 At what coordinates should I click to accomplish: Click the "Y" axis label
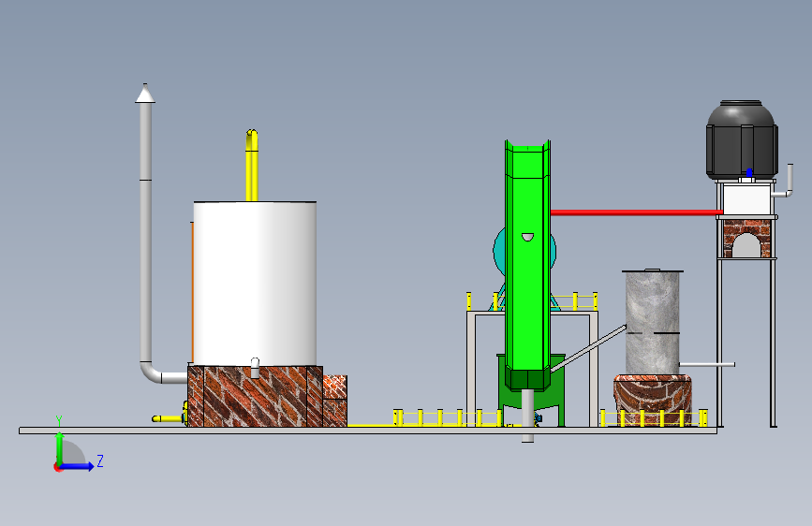(59, 421)
